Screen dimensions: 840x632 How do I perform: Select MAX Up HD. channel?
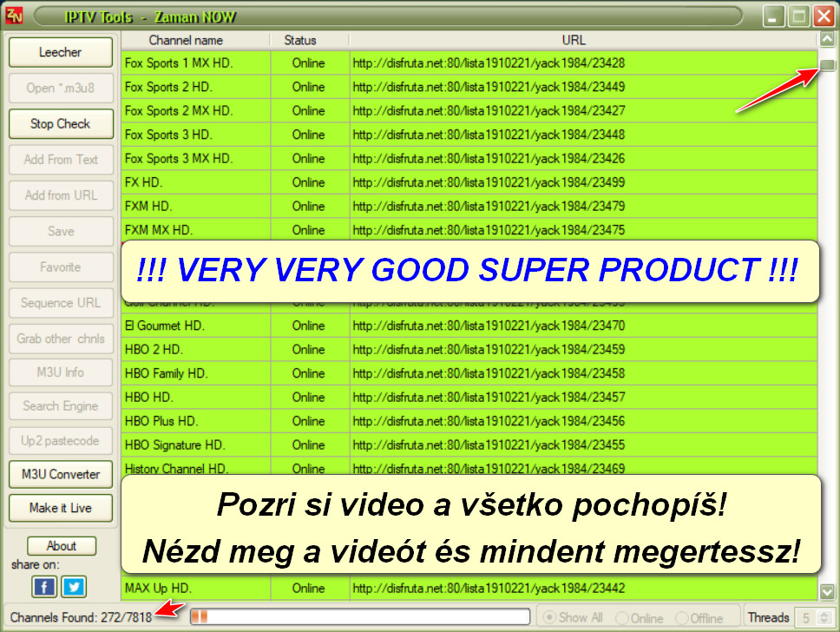coord(469,588)
